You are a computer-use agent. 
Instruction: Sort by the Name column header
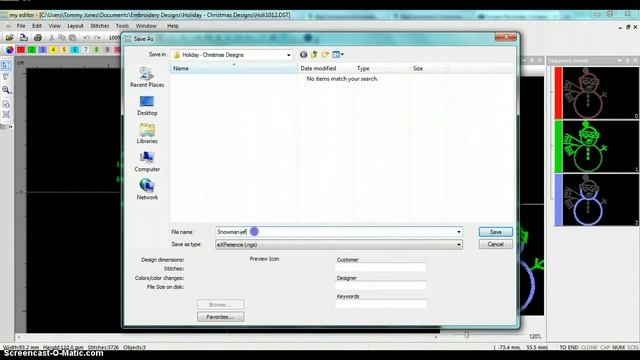(x=234, y=69)
